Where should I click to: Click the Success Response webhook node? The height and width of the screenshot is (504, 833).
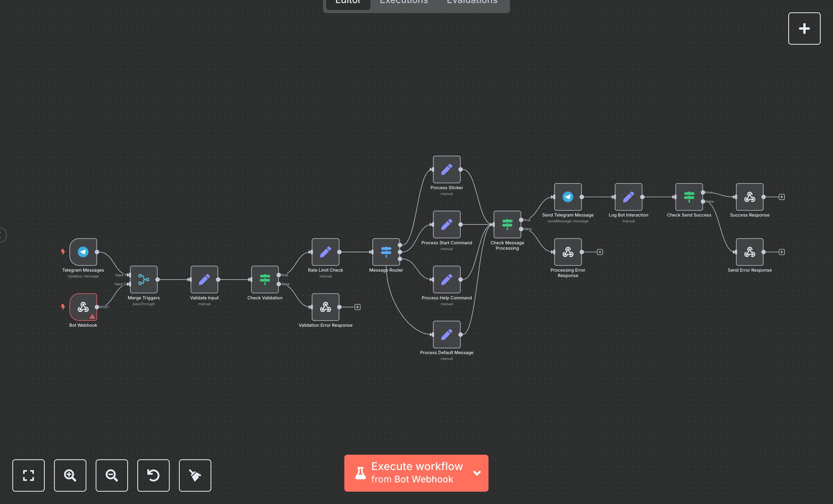749,197
